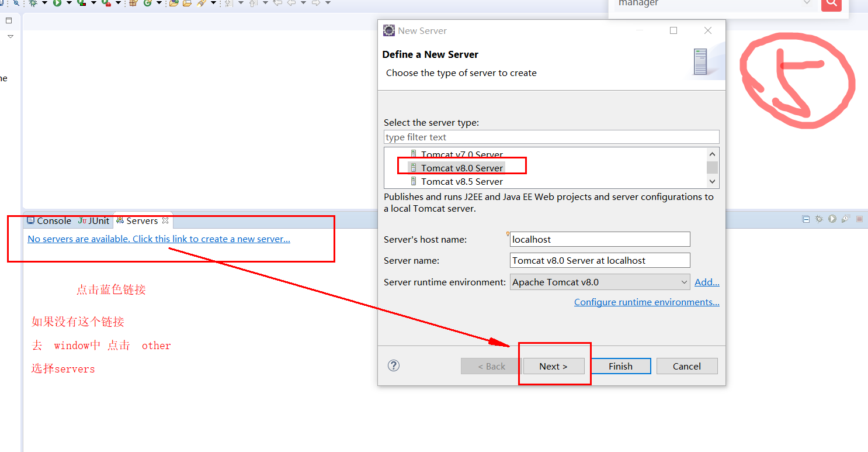This screenshot has height=452, width=868.
Task: Click the server type list scrollbar thumb
Action: pos(712,167)
